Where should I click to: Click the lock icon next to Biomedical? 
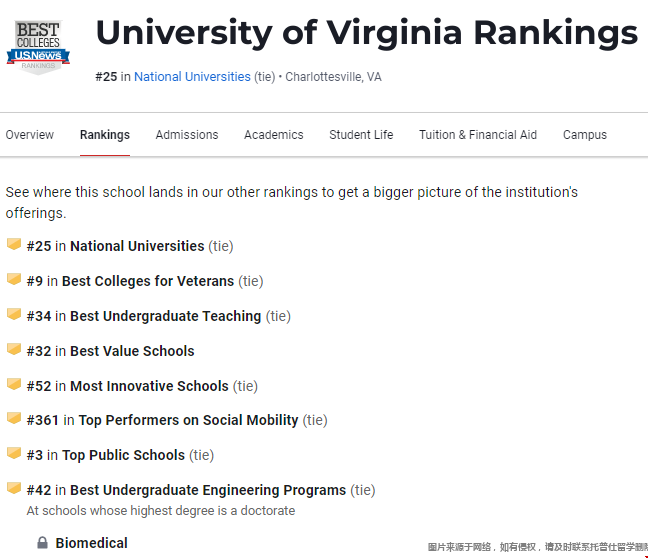point(42,543)
